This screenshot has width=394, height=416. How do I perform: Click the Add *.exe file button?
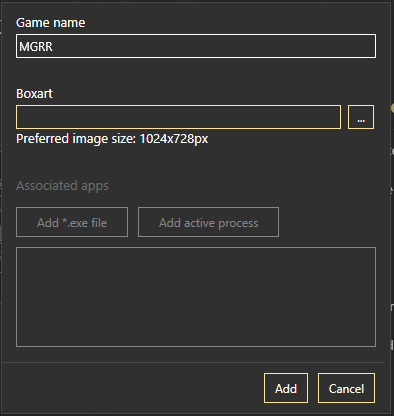tap(72, 222)
